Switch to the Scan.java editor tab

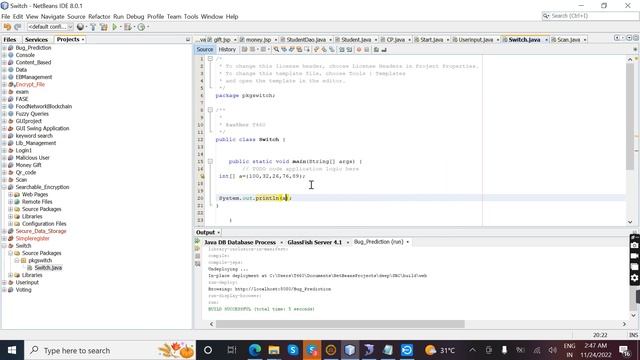[x=569, y=40]
